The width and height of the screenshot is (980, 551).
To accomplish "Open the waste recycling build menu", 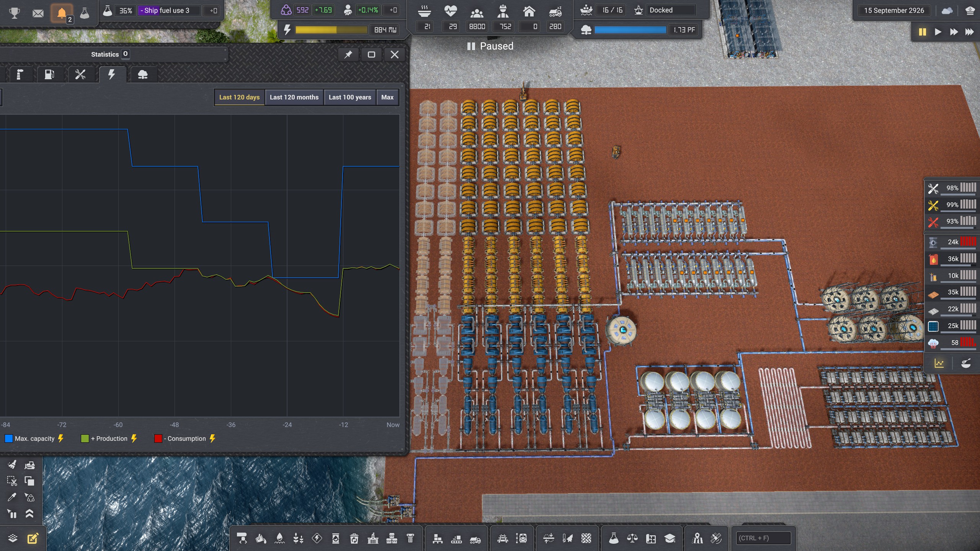I will (354, 538).
